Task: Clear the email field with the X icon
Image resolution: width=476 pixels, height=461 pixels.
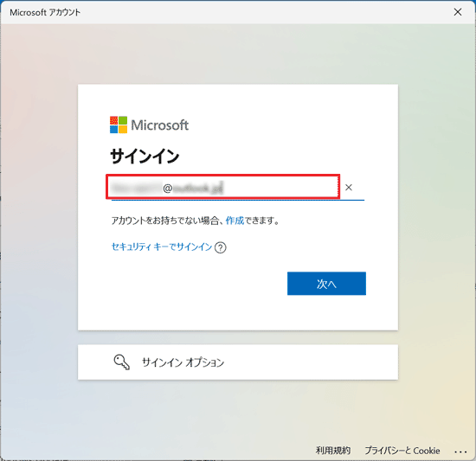Action: (x=349, y=188)
